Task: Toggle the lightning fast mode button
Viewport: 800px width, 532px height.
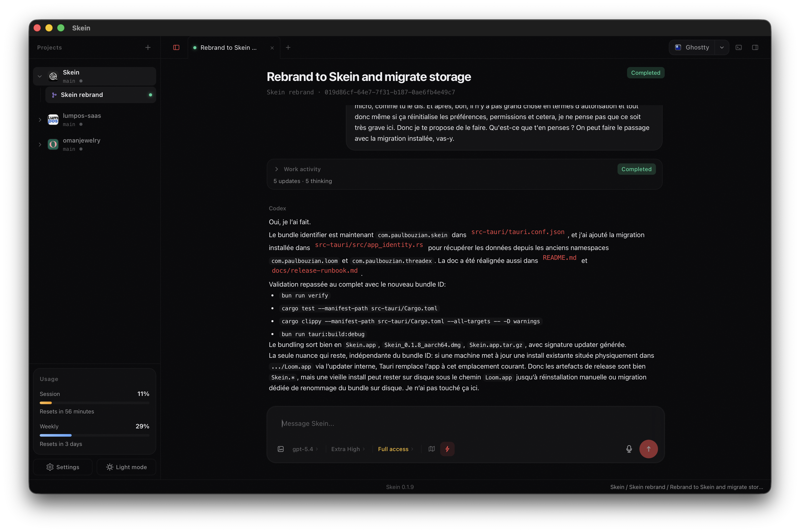Action: pos(447,449)
